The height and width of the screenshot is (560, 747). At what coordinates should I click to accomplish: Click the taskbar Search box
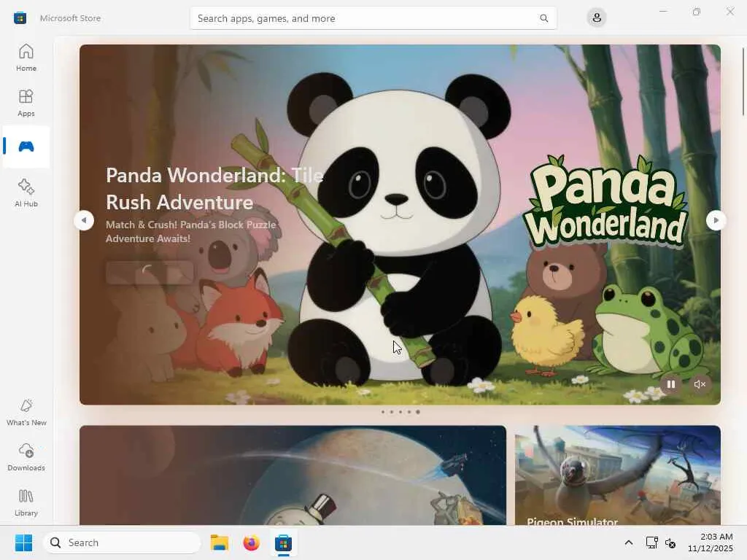point(122,542)
